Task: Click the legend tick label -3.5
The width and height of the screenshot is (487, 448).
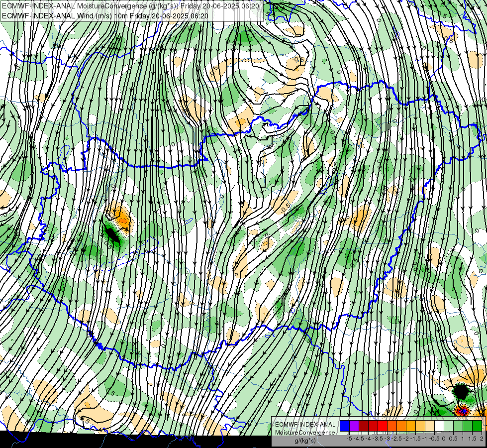Action: click(x=378, y=439)
